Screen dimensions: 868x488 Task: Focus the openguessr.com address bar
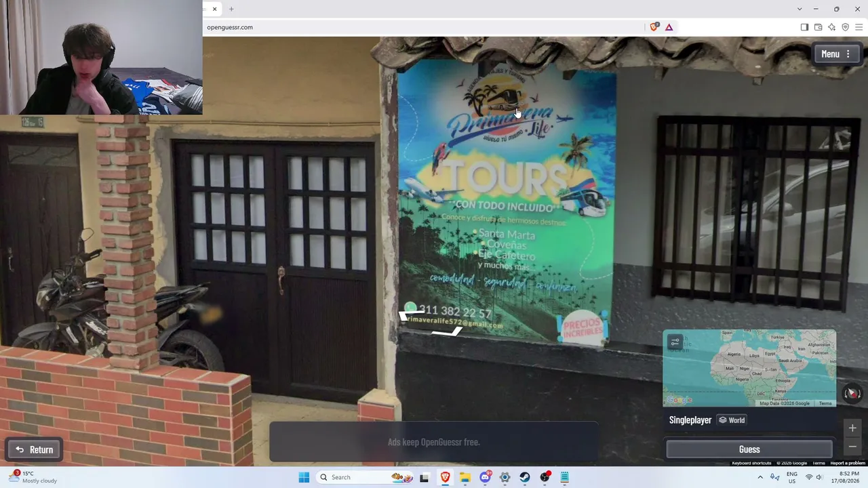coord(424,27)
